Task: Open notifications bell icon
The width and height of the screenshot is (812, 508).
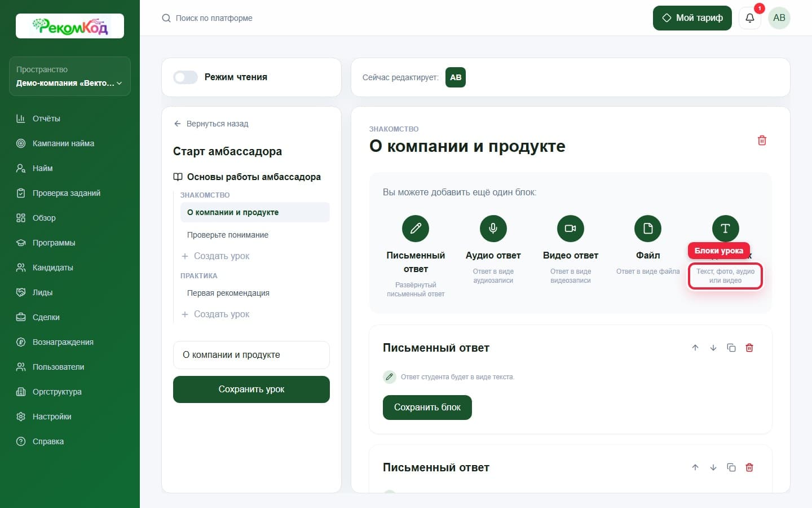Action: coord(750,18)
